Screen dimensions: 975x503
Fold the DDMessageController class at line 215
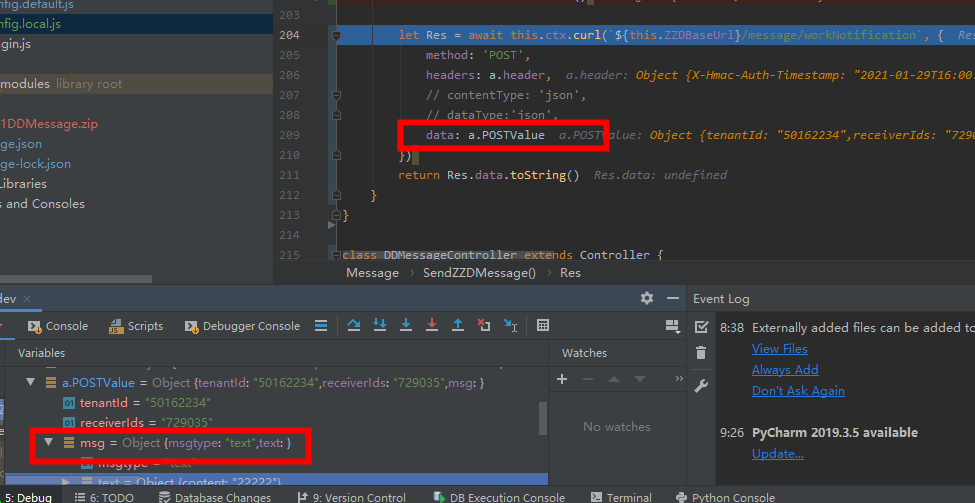tap(338, 255)
